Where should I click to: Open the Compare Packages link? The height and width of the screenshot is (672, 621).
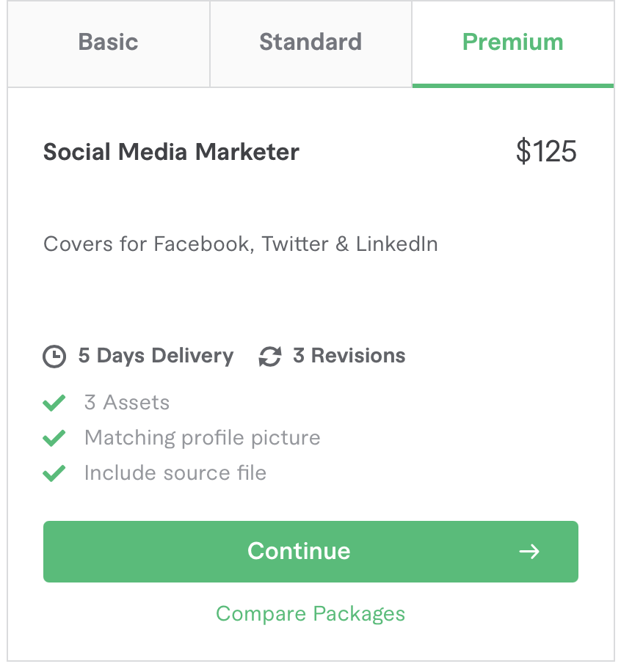(x=310, y=613)
